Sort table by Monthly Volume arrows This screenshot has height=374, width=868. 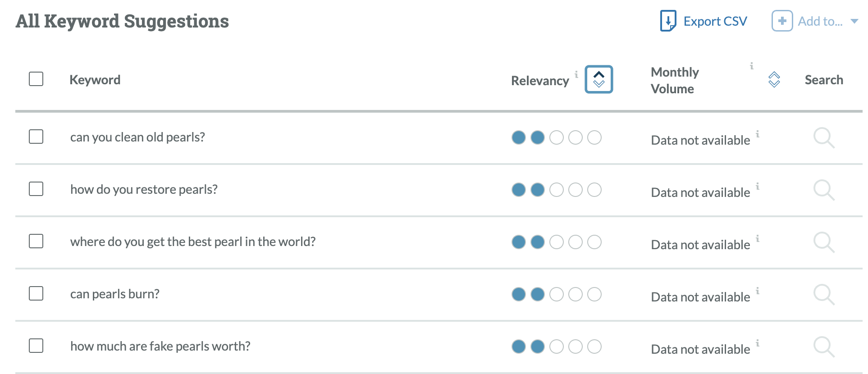pyautogui.click(x=774, y=79)
